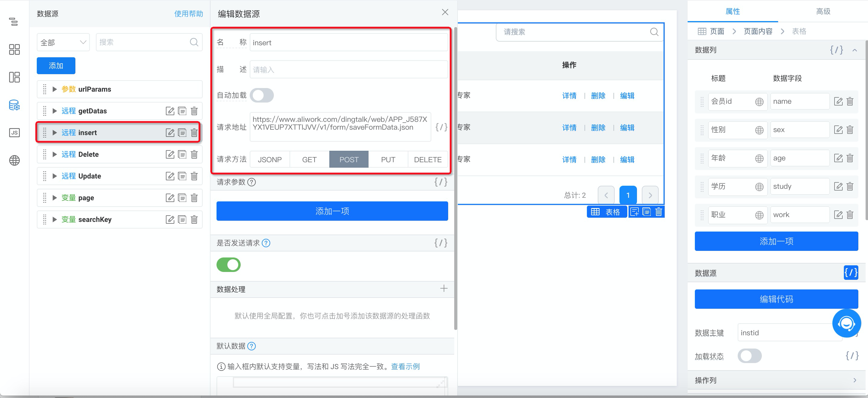Viewport: 868px width, 398px height.
Task: Add a request parameter with 添加一项
Action: pyautogui.click(x=332, y=211)
